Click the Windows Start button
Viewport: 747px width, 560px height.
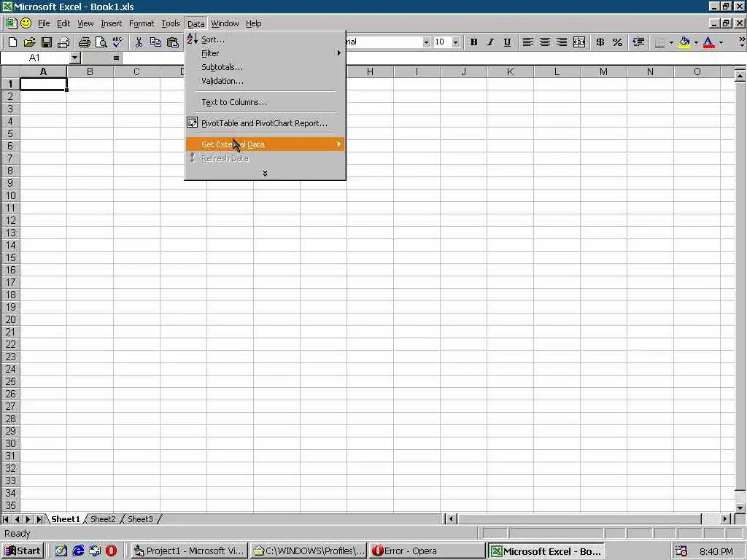tap(23, 551)
